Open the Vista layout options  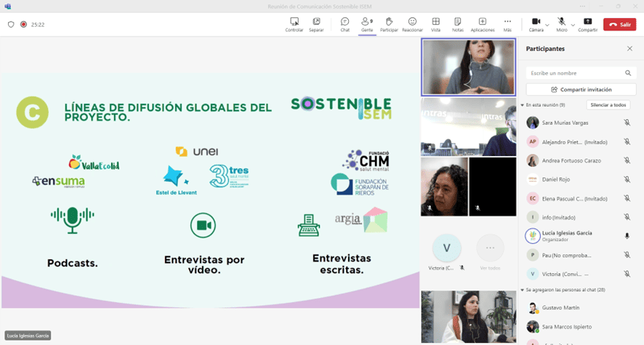coord(436,25)
